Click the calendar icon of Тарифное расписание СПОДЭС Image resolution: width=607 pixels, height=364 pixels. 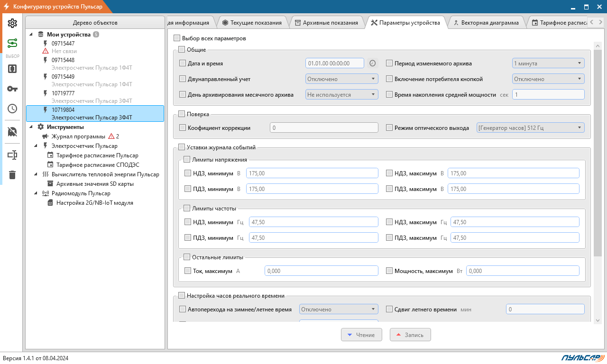point(50,165)
